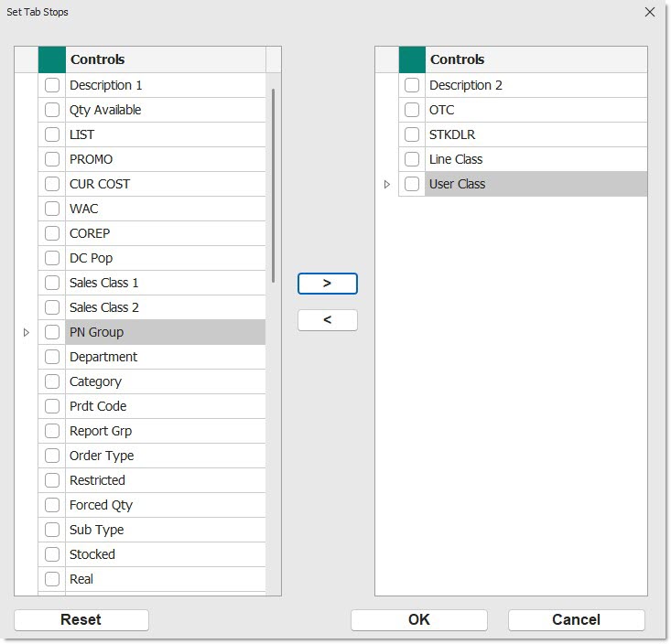Click the move right arrow button
671x644 pixels.
(x=327, y=284)
